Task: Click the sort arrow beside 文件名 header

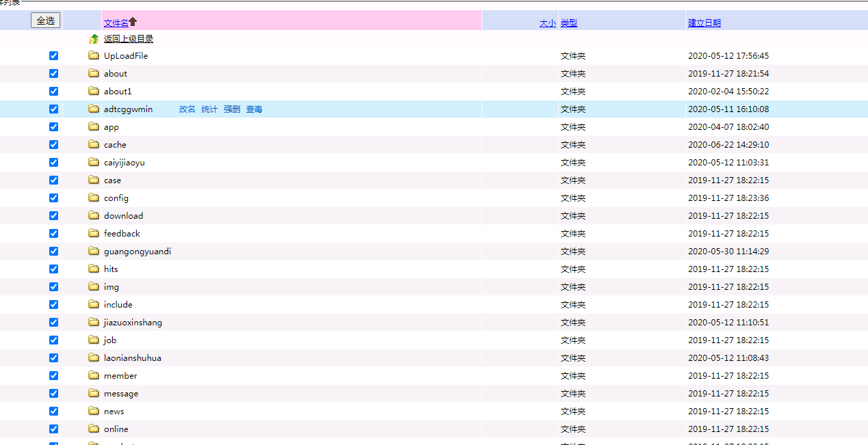Action: (x=133, y=22)
